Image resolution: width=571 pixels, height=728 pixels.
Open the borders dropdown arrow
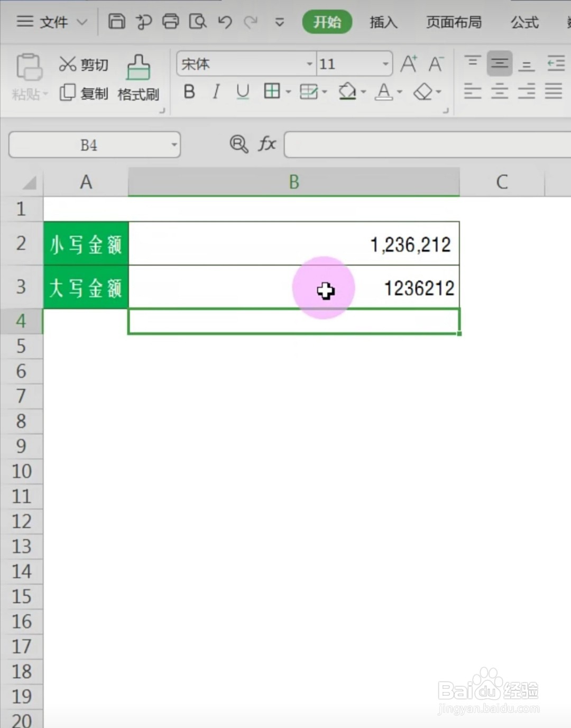(x=288, y=92)
